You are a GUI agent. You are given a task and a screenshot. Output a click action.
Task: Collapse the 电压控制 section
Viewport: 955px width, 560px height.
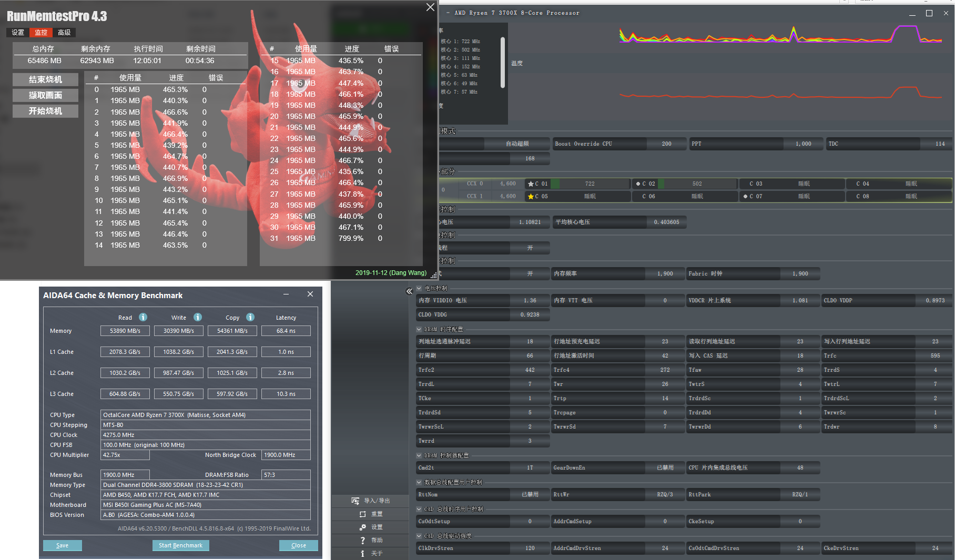click(x=419, y=288)
